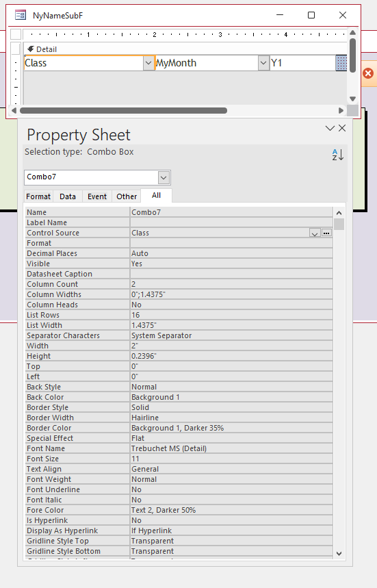The image size is (377, 588).
Task: Expand the Combo7 object selector dropdown
Action: [x=164, y=177]
